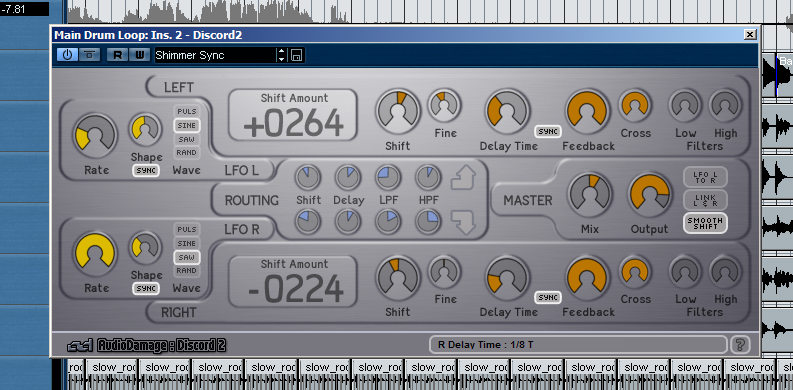793x390 pixels.
Task: Select the SINE wave for LFO L
Action: click(186, 125)
